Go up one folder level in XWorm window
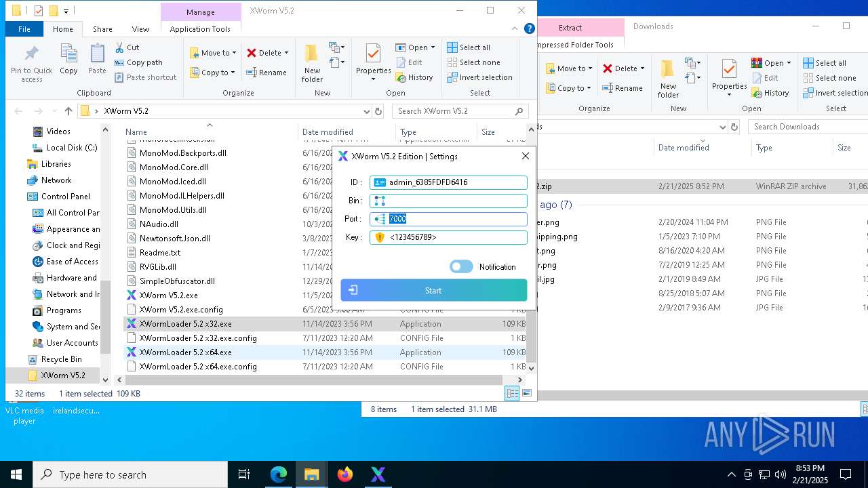 coord(68,111)
